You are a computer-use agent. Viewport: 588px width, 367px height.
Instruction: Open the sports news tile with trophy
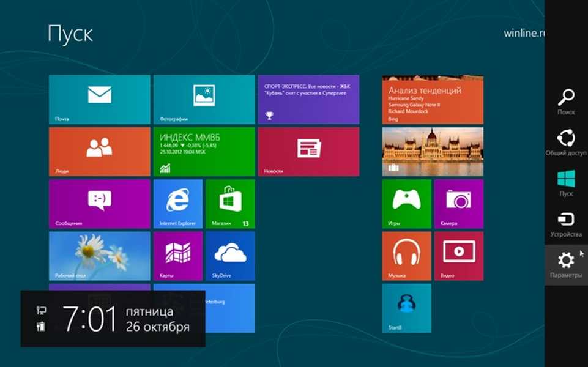(x=308, y=99)
